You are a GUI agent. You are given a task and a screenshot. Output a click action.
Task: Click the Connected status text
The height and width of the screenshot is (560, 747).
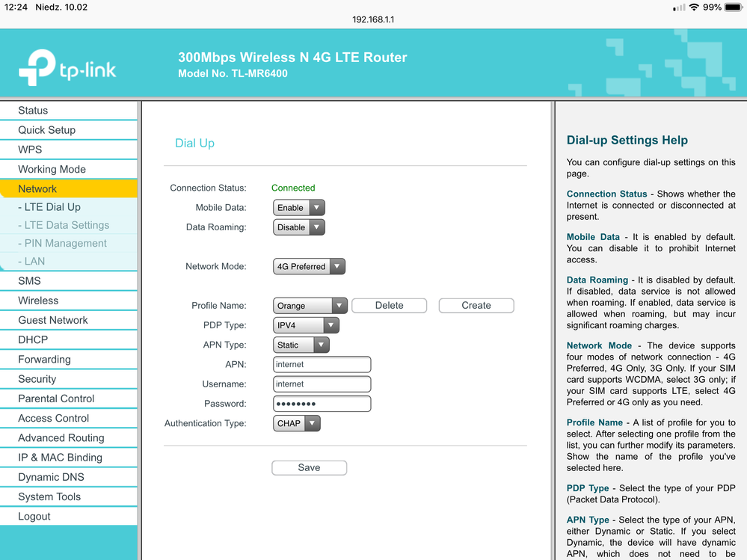293,188
